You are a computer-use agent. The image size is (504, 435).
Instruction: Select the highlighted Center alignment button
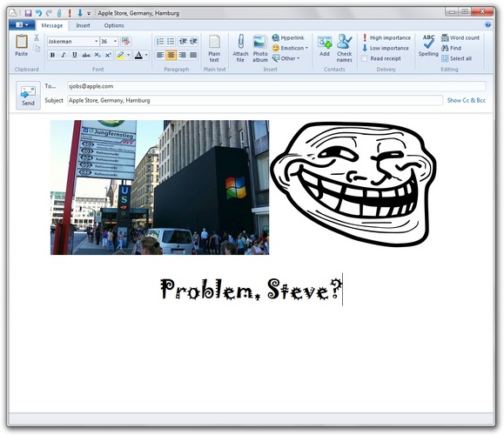tap(171, 56)
